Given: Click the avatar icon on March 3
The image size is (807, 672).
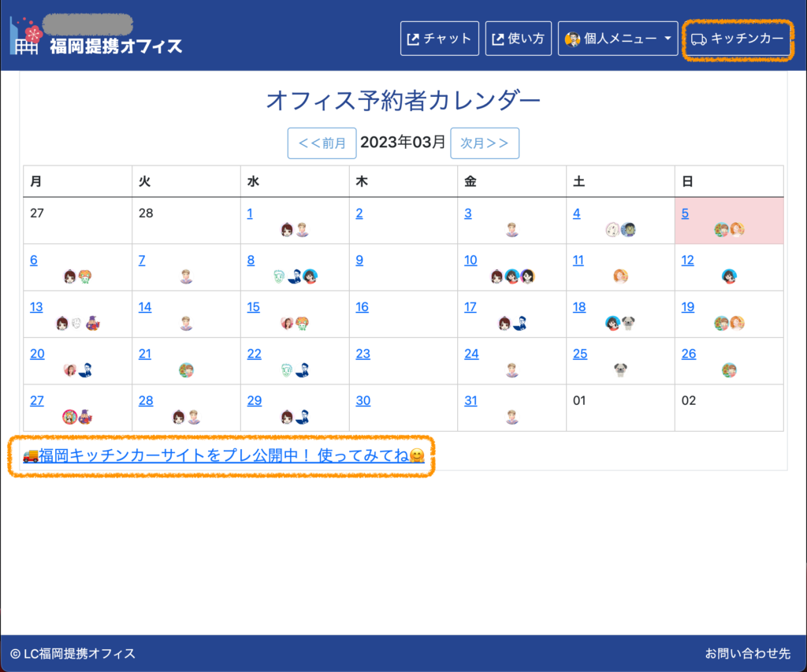Looking at the screenshot, I should (512, 229).
